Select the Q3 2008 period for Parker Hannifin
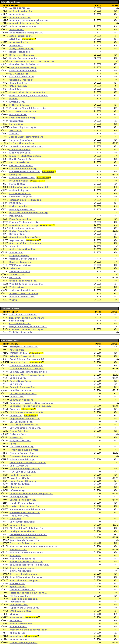Image resolution: width=120 pixels, height=644 pixels. click(x=98, y=206)
